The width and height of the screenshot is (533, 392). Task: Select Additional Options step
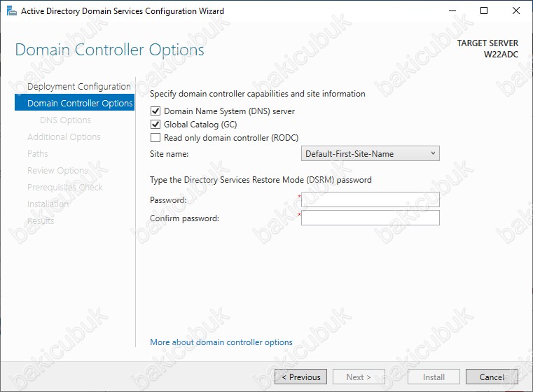click(64, 137)
